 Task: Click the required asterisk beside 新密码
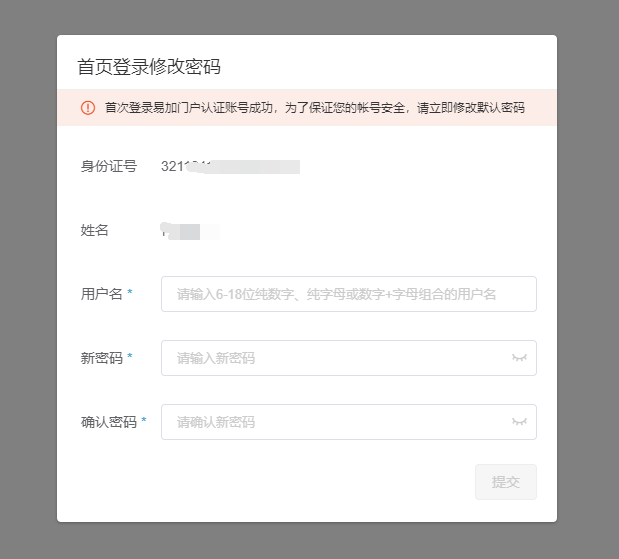coord(130,358)
